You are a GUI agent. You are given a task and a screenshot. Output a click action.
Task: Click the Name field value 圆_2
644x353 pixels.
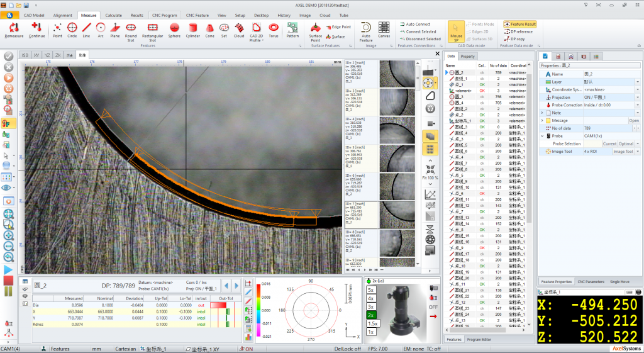pos(588,74)
